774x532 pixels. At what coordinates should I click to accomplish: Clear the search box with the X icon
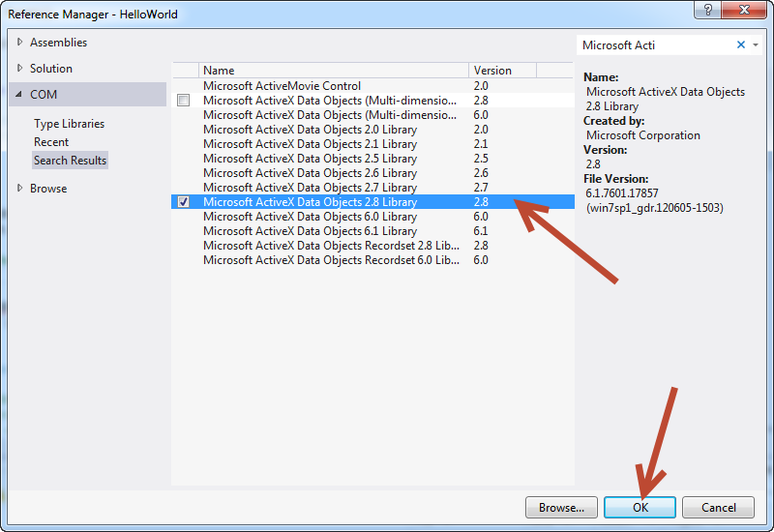click(740, 44)
